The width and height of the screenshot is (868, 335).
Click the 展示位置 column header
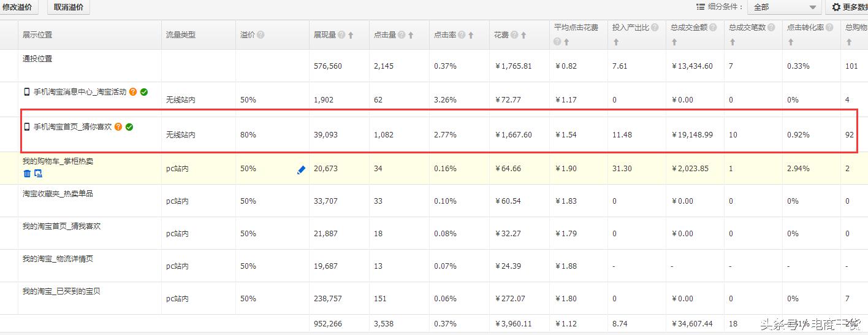37,35
